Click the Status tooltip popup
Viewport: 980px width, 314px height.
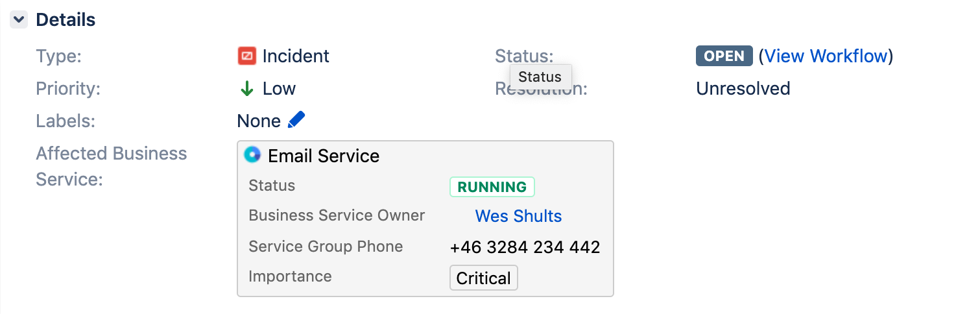[x=540, y=77]
